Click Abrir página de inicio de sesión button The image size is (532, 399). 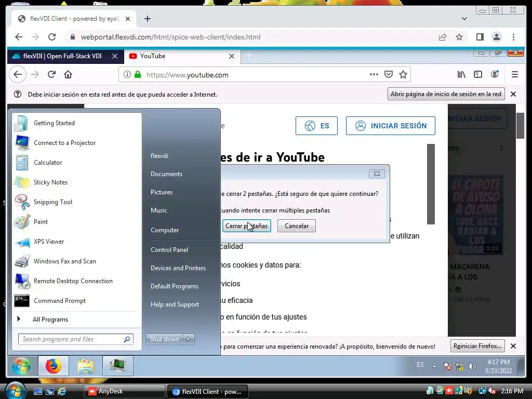(x=446, y=94)
